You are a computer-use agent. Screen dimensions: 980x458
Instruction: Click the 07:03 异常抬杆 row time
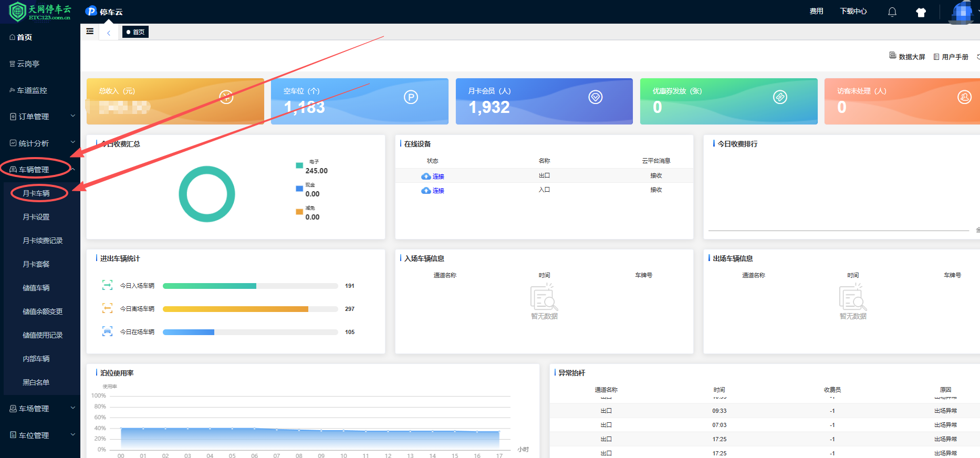tap(720, 425)
